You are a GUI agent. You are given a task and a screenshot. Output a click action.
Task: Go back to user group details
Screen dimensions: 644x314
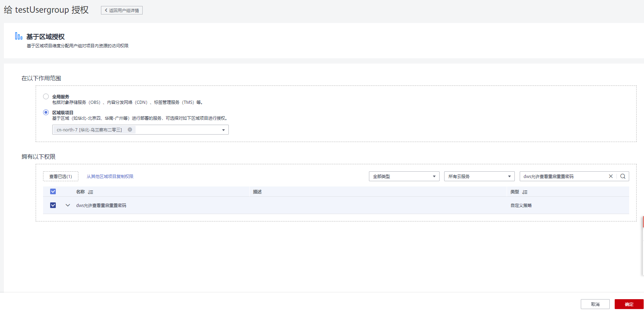122,10
